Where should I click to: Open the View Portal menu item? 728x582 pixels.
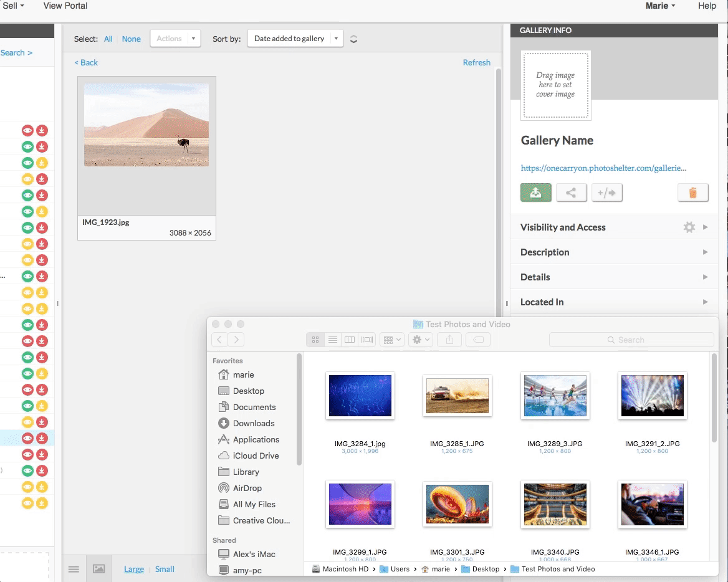[x=65, y=6]
